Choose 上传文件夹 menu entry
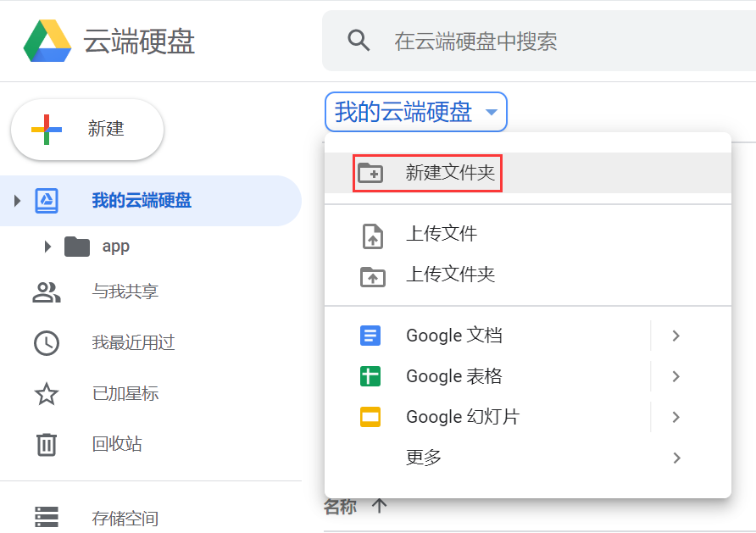756x533 pixels. coord(528,275)
